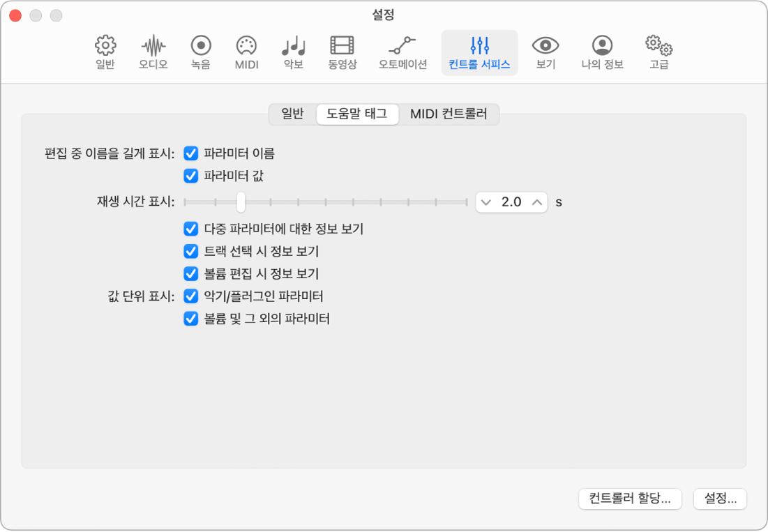The image size is (768, 532).
Task: Uncheck the 파라미터 값 checkbox
Action: (x=191, y=176)
